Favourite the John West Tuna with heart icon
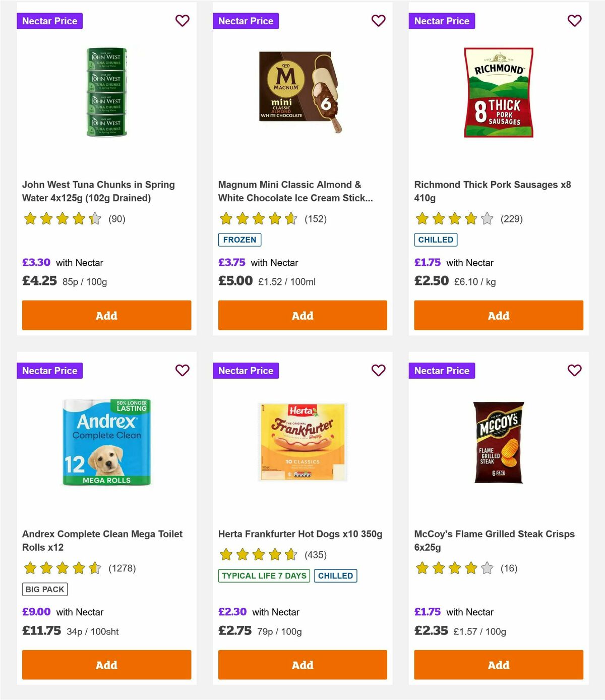 [182, 21]
